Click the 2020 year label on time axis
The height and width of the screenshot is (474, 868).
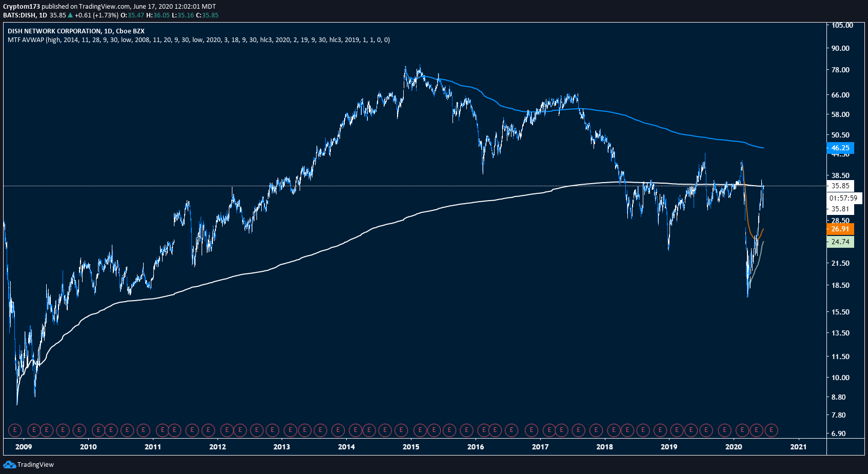[734, 447]
